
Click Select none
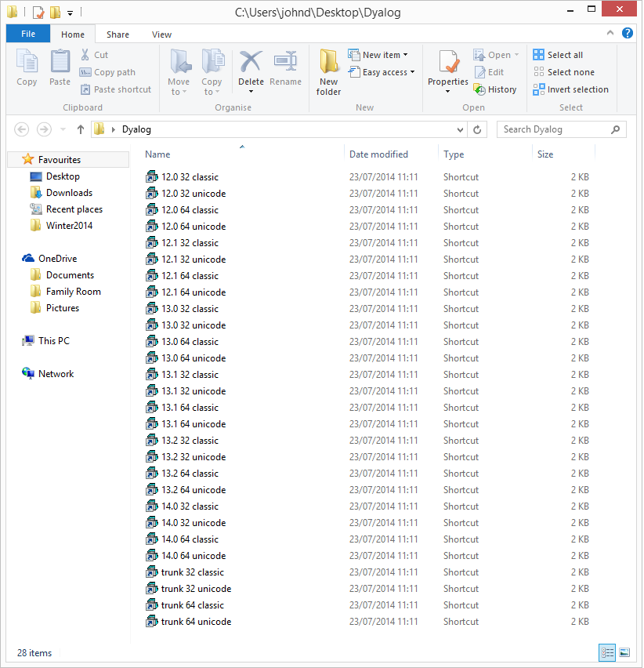564,72
